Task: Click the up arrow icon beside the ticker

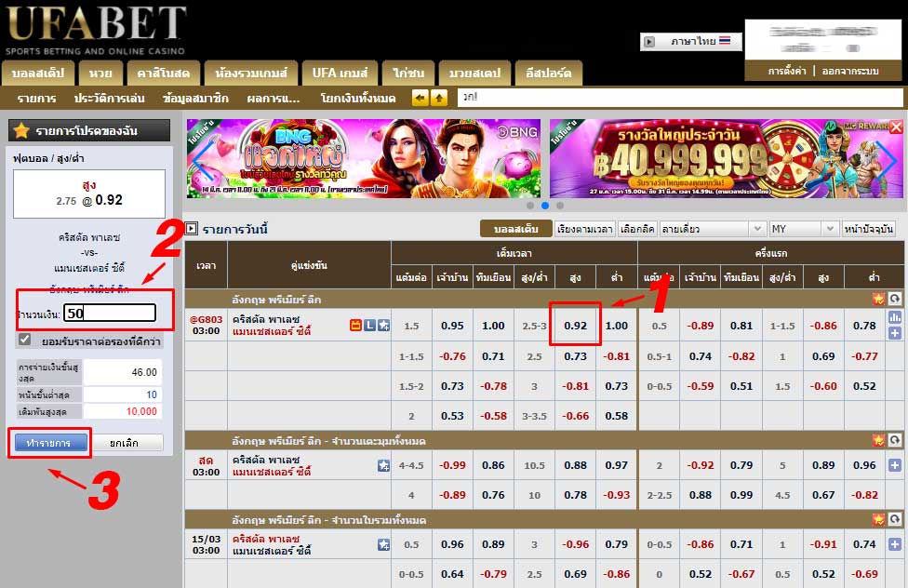Action: click(x=438, y=98)
